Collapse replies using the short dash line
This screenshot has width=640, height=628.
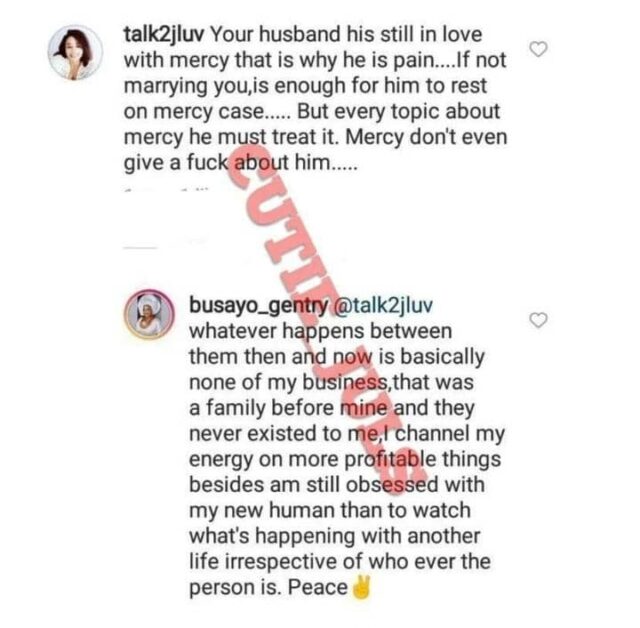coord(140,248)
